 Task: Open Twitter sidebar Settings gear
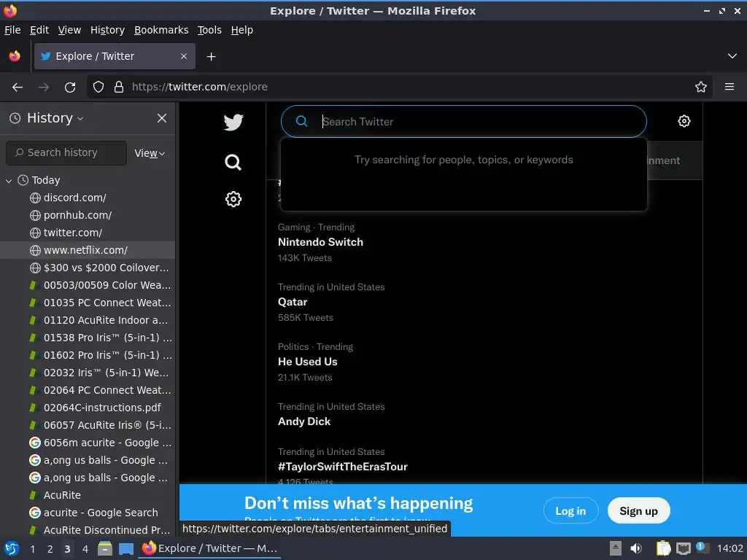233,199
